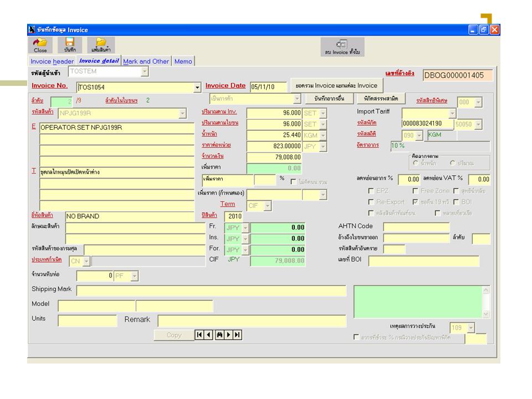The height and width of the screenshot is (399, 532).
Task: Click the Copy button
Action: tap(173, 335)
